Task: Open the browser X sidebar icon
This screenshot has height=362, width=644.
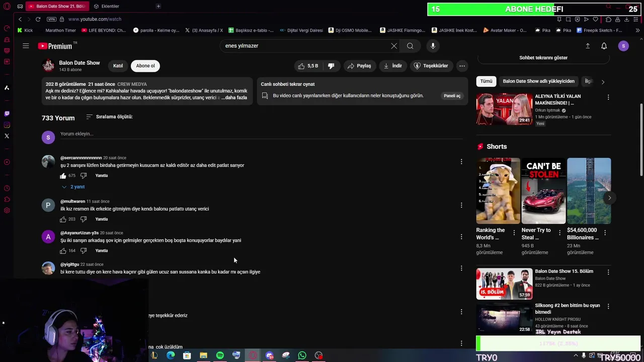Action: pos(7,136)
